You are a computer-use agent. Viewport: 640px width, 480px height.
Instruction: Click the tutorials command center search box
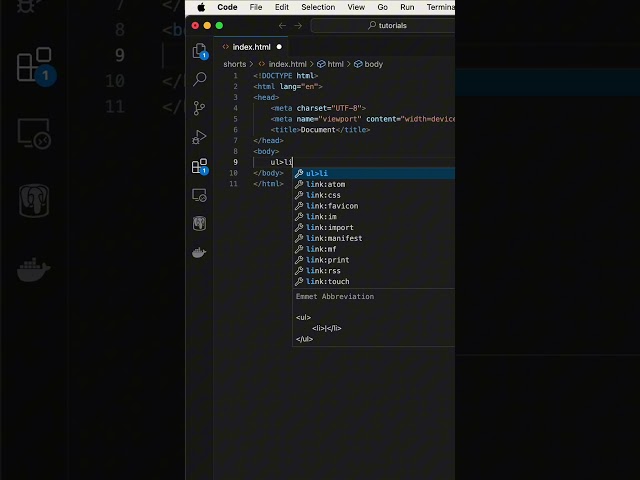pyautogui.click(x=383, y=26)
